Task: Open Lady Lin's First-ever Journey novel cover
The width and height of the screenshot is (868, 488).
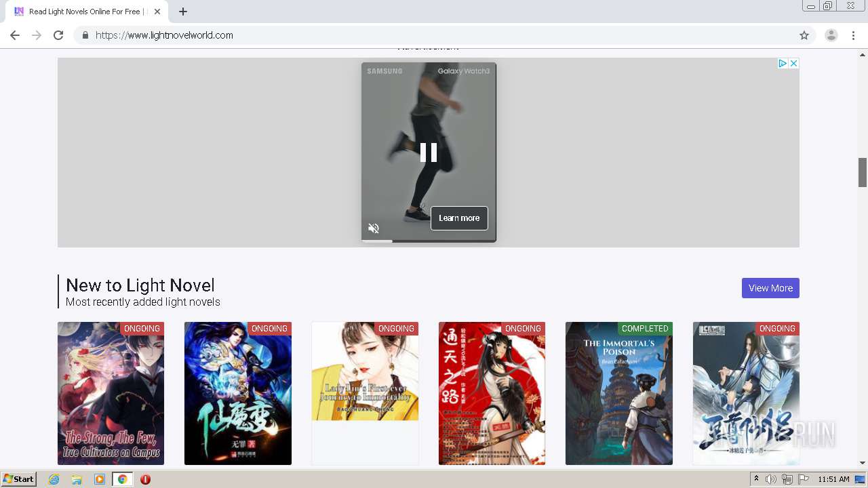Action: pyautogui.click(x=365, y=371)
